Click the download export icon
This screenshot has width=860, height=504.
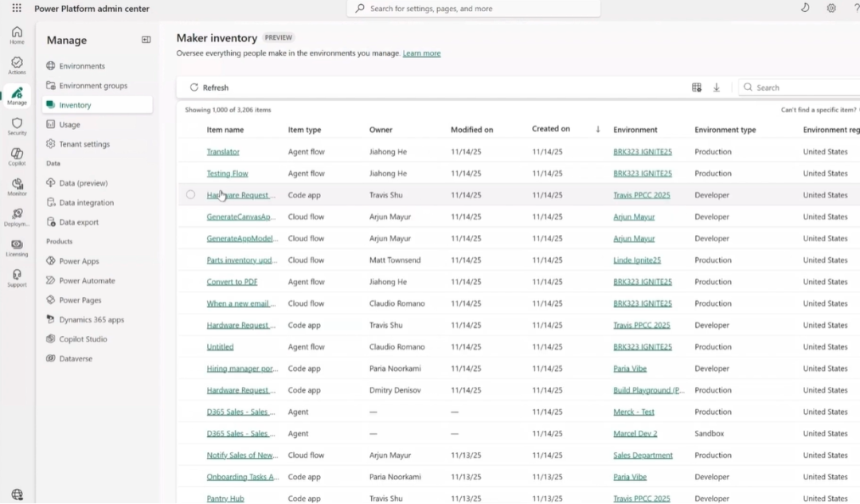pyautogui.click(x=717, y=88)
